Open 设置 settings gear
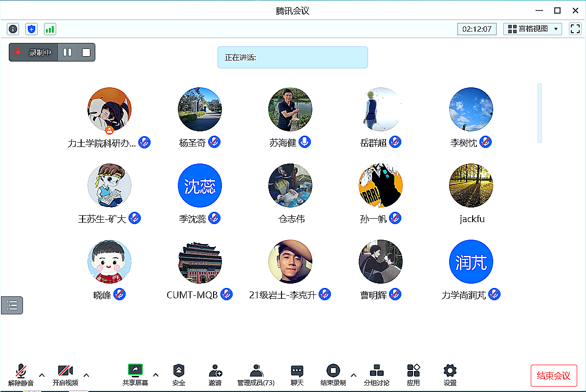 [x=450, y=375]
